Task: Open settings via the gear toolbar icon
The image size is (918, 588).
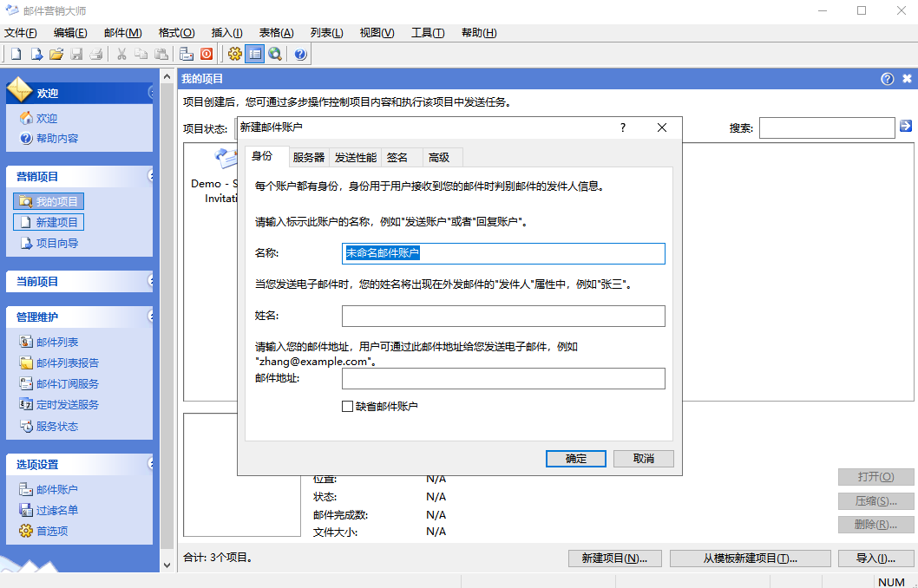Action: (x=235, y=55)
